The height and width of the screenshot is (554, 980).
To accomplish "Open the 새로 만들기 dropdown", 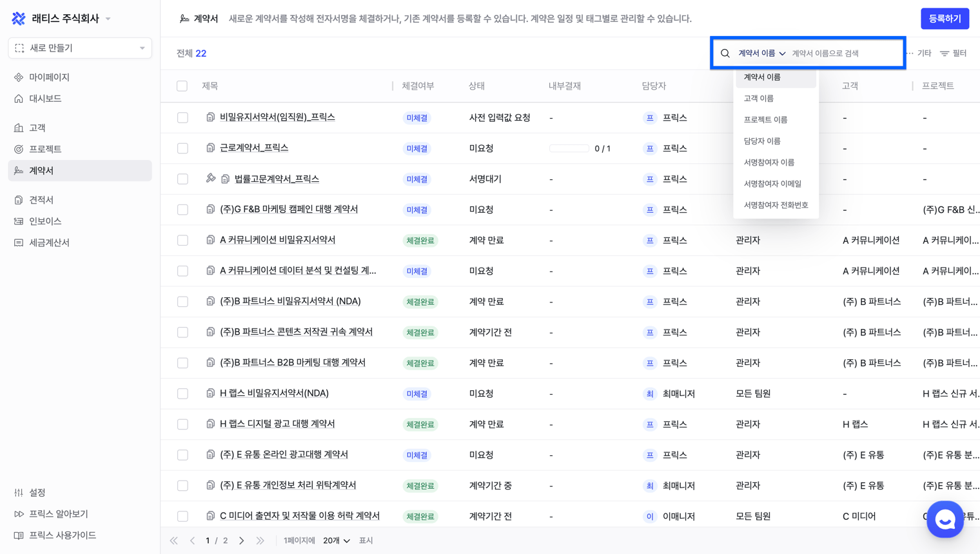I will click(x=80, y=48).
